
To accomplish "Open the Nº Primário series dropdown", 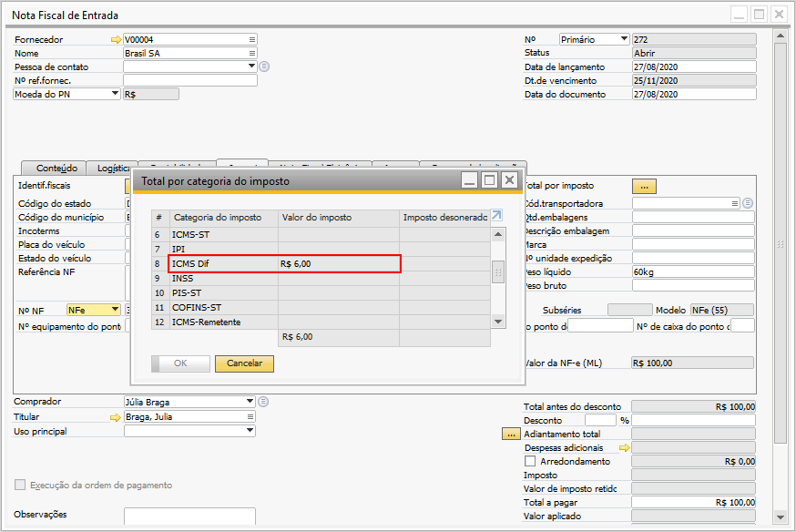I will pos(624,39).
